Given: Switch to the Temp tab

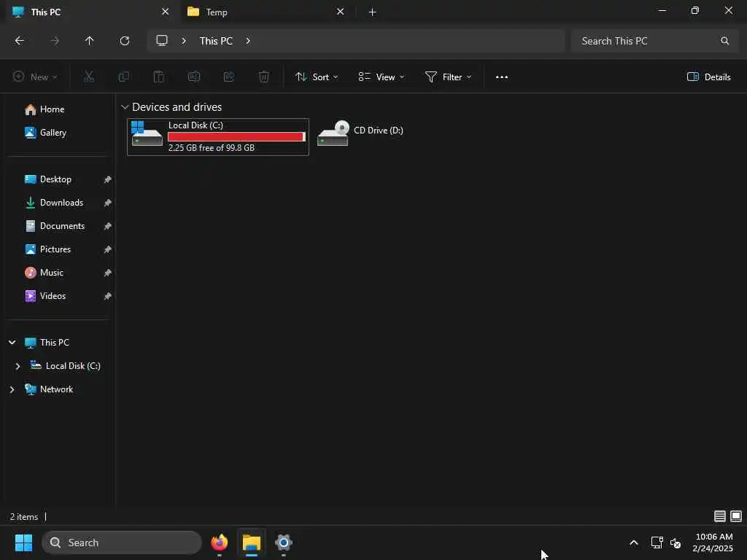Looking at the screenshot, I should pos(267,12).
